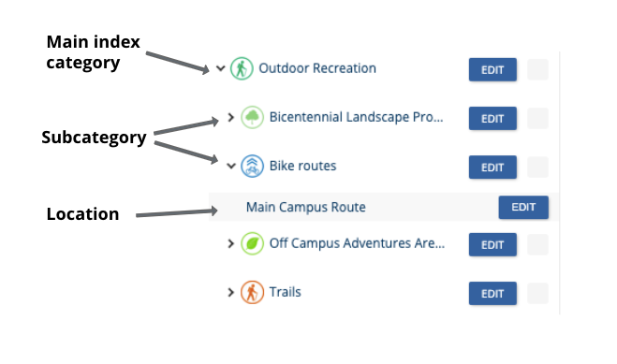Click the Outdoor Recreation hiker icon

[x=242, y=68]
